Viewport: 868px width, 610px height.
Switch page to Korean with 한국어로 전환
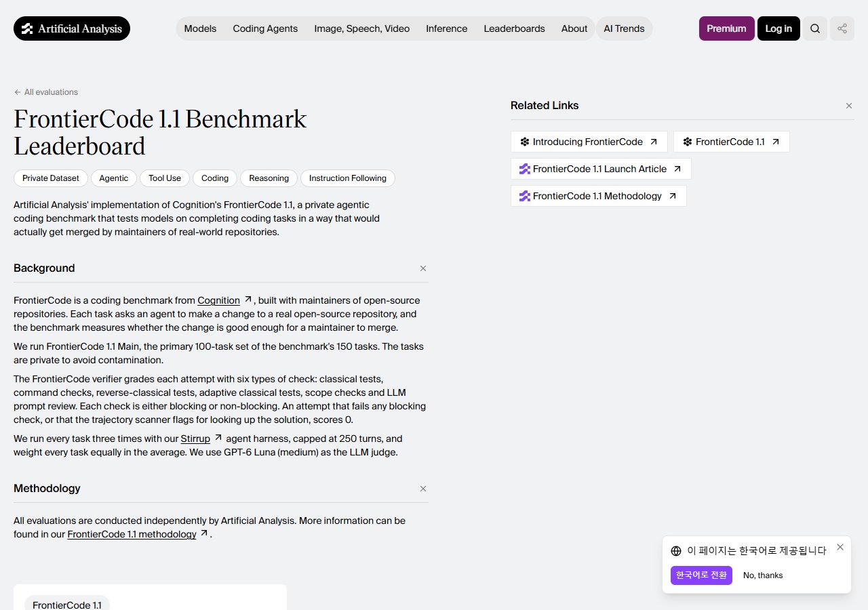point(701,575)
